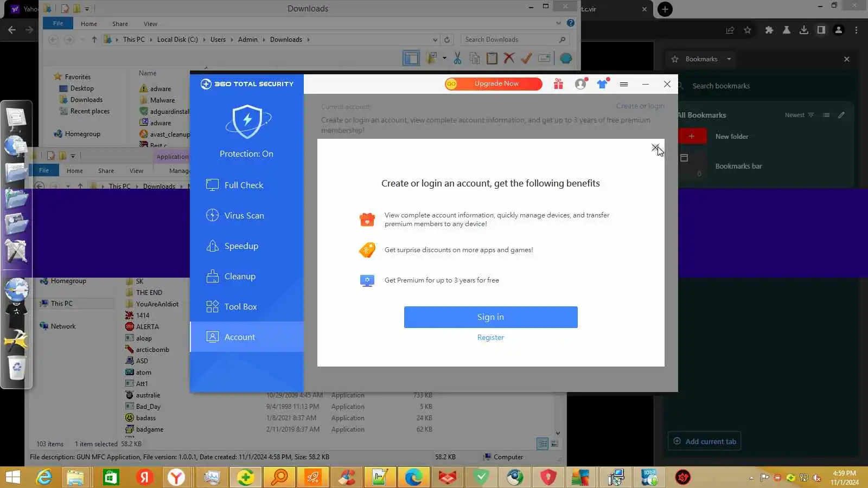
Task: Click the Upgrade Now button
Action: tap(493, 84)
